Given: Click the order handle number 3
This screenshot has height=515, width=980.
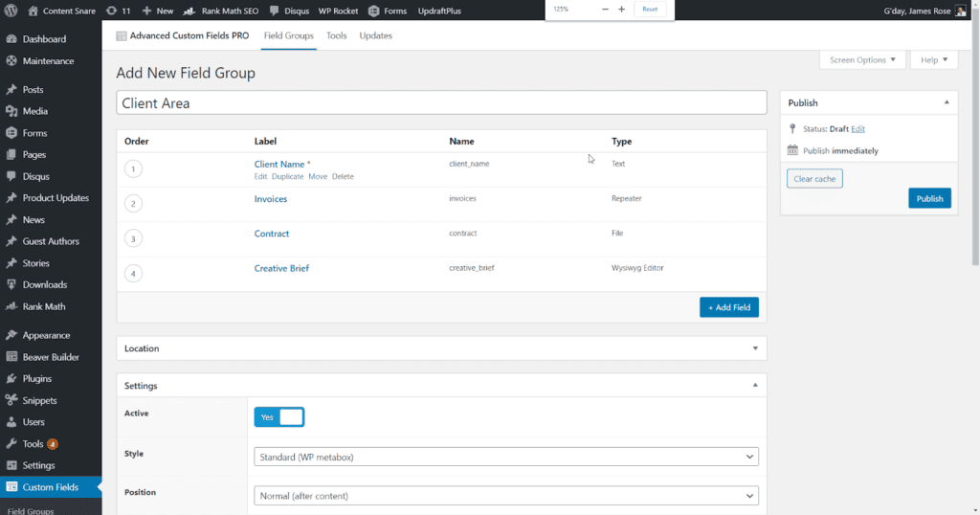Looking at the screenshot, I should 133,238.
